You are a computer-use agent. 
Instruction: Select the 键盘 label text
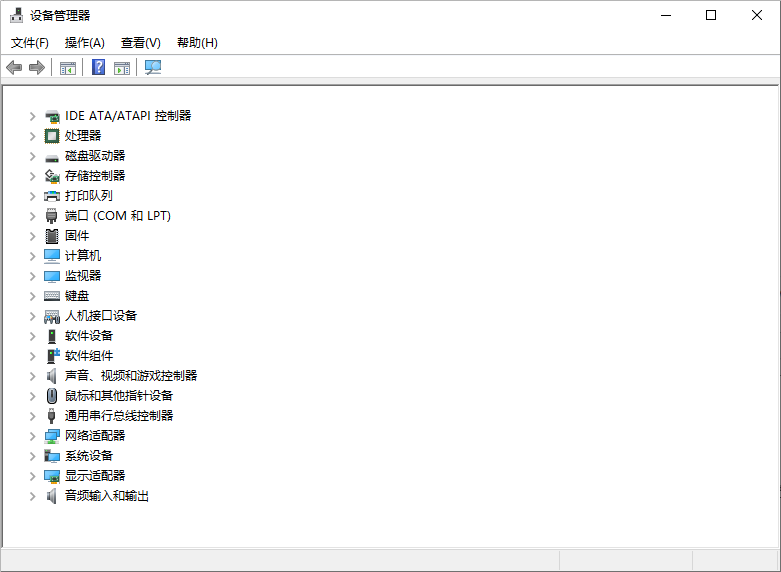tap(77, 296)
